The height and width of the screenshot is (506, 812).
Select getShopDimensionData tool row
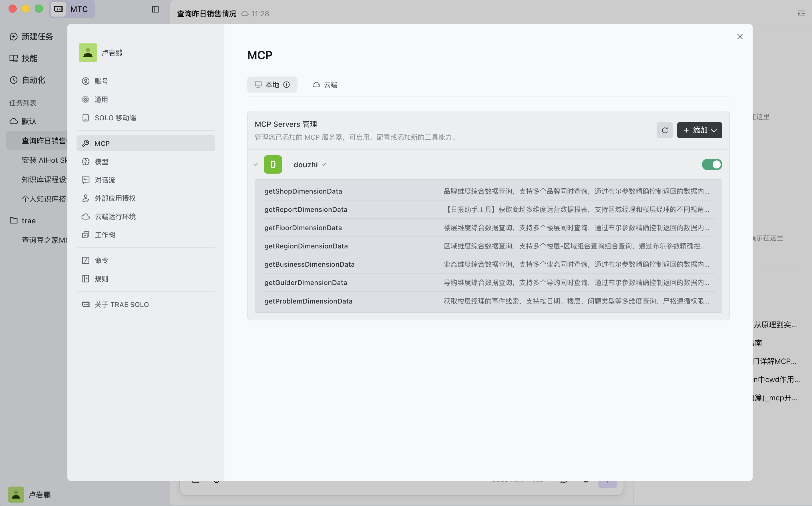click(x=488, y=191)
